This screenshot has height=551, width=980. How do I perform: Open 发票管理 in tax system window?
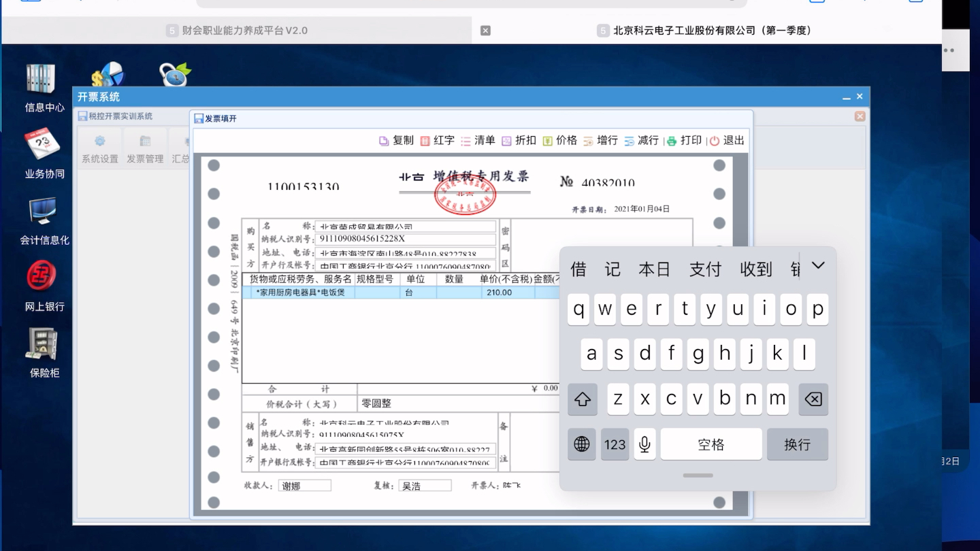[145, 149]
